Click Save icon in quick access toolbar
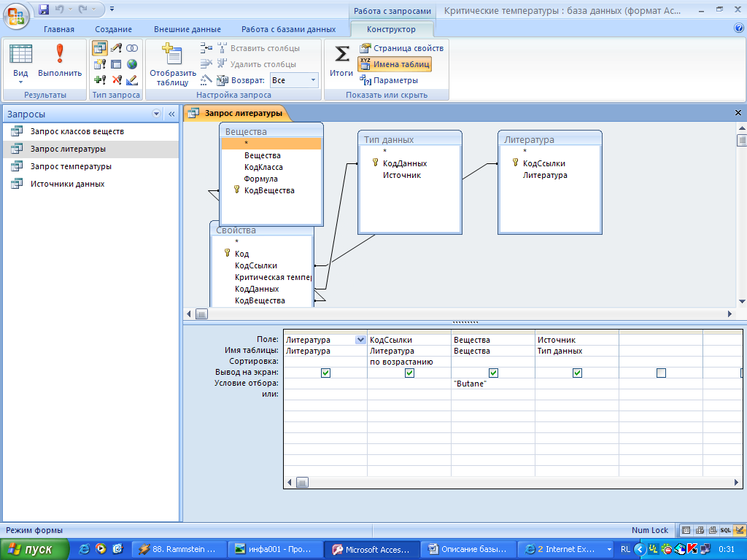Viewport: 747px width, 560px height. tap(44, 9)
